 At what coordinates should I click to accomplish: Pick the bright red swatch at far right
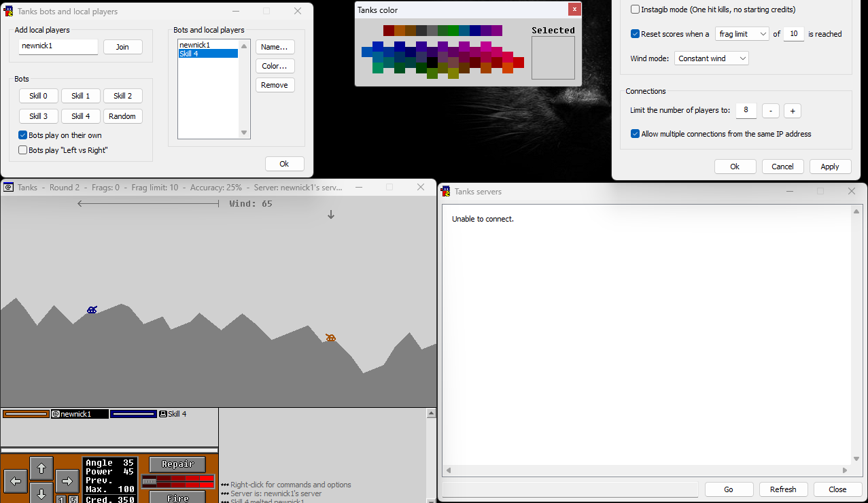click(x=519, y=63)
